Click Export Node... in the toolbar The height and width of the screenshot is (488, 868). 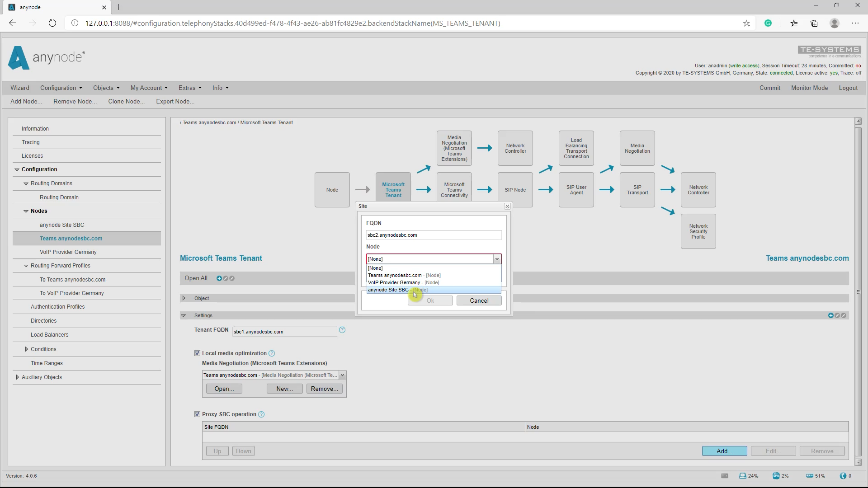click(175, 101)
